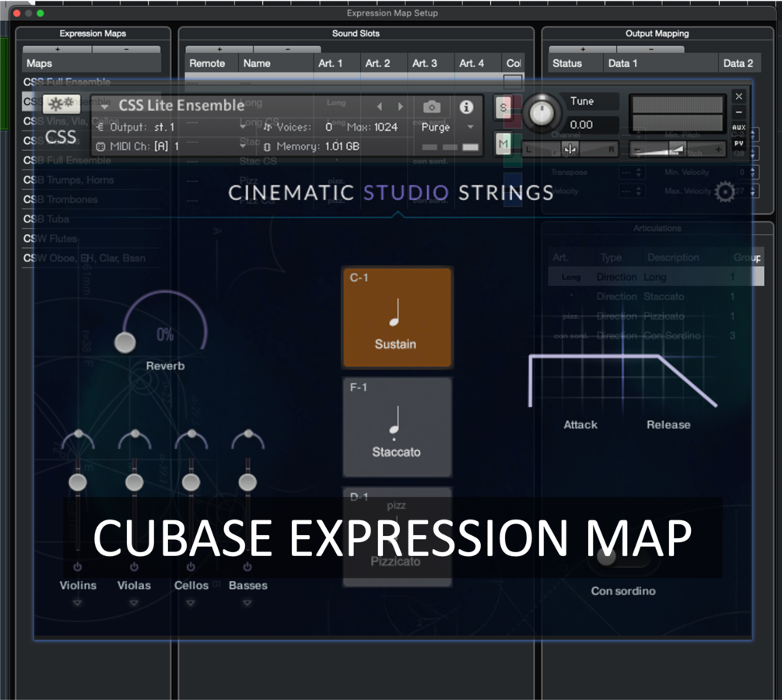
Task: Click the gear icon next to Max Velocity
Action: tap(726, 192)
